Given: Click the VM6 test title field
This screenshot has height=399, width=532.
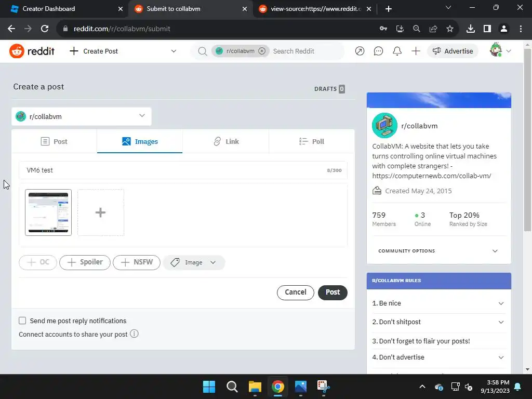Looking at the screenshot, I should [183, 170].
